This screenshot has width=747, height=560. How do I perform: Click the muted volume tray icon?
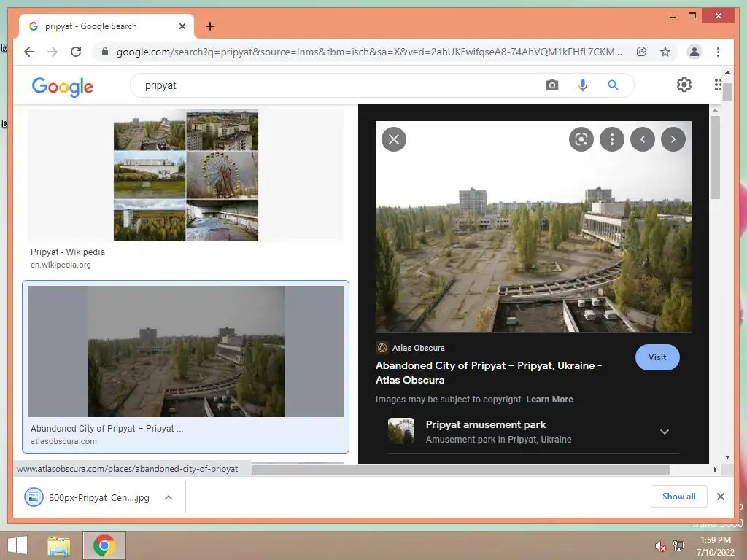point(661,547)
